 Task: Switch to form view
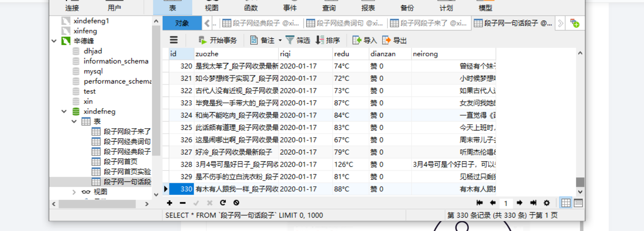click(x=578, y=203)
